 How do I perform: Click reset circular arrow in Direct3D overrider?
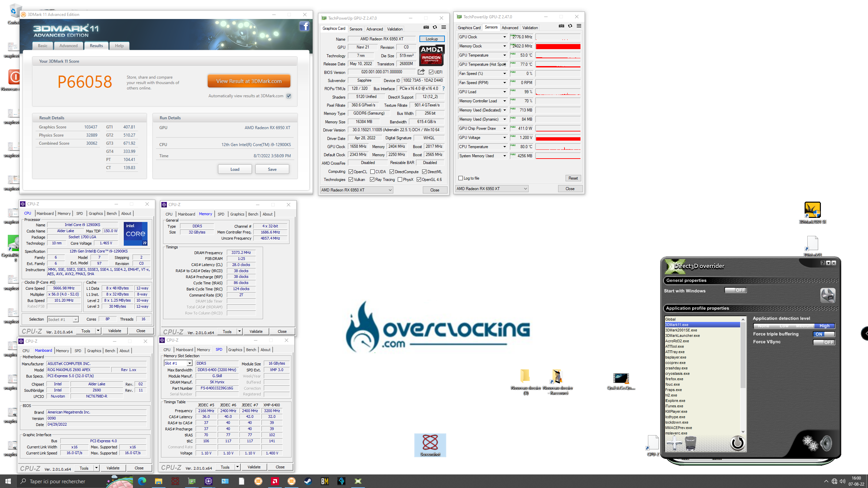tap(737, 443)
